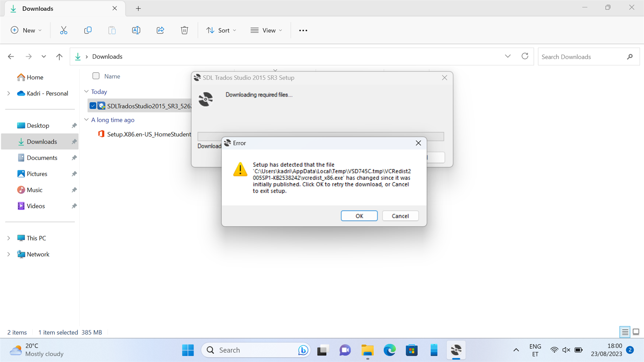644x362 pixels.
Task: Switch to large thumbnail view mode
Action: (x=636, y=332)
